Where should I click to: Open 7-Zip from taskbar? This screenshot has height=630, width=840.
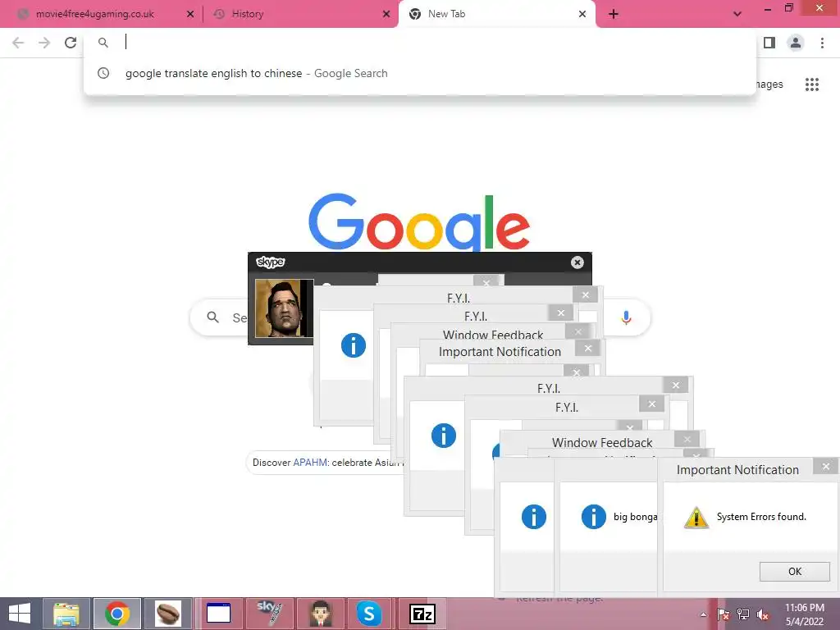[x=422, y=614]
